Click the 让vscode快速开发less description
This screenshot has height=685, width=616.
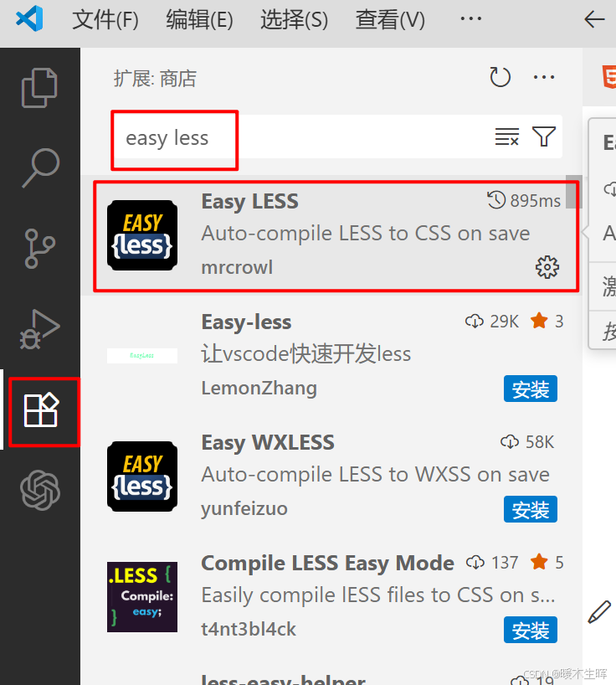click(306, 354)
